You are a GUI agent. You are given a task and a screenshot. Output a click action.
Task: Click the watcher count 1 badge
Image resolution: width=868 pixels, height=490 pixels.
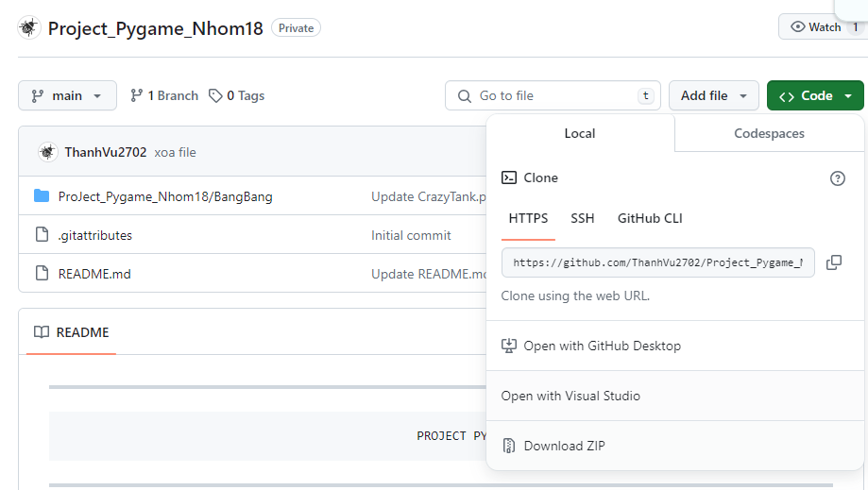coord(856,27)
